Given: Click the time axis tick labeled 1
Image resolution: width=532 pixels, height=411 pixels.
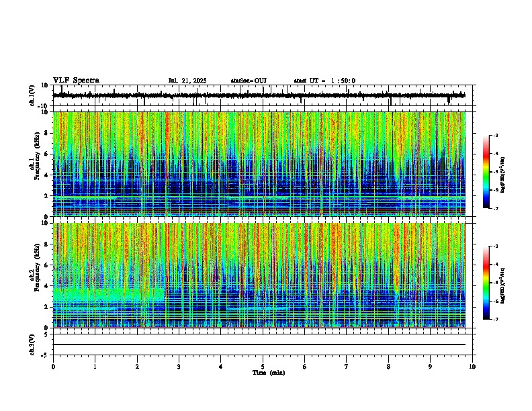Looking at the screenshot, I should (x=95, y=367).
